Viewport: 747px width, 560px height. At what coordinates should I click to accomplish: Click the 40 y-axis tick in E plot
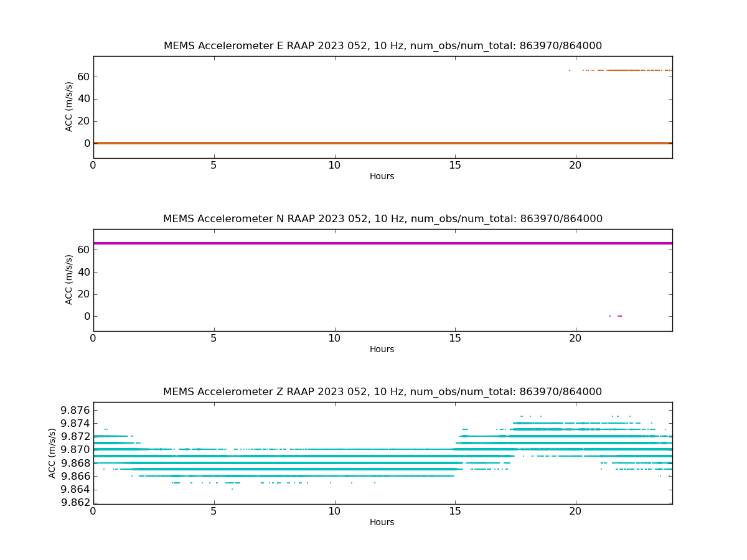coord(83,99)
